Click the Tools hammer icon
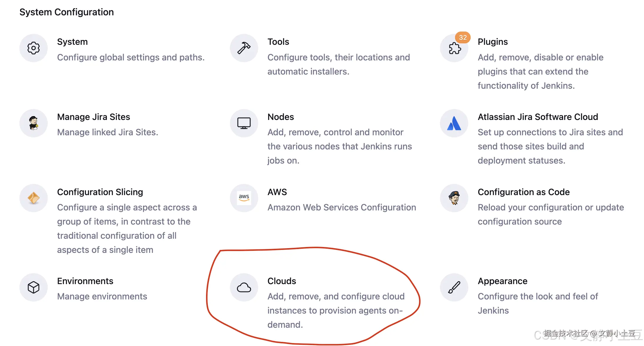644x346 pixels. click(x=244, y=48)
